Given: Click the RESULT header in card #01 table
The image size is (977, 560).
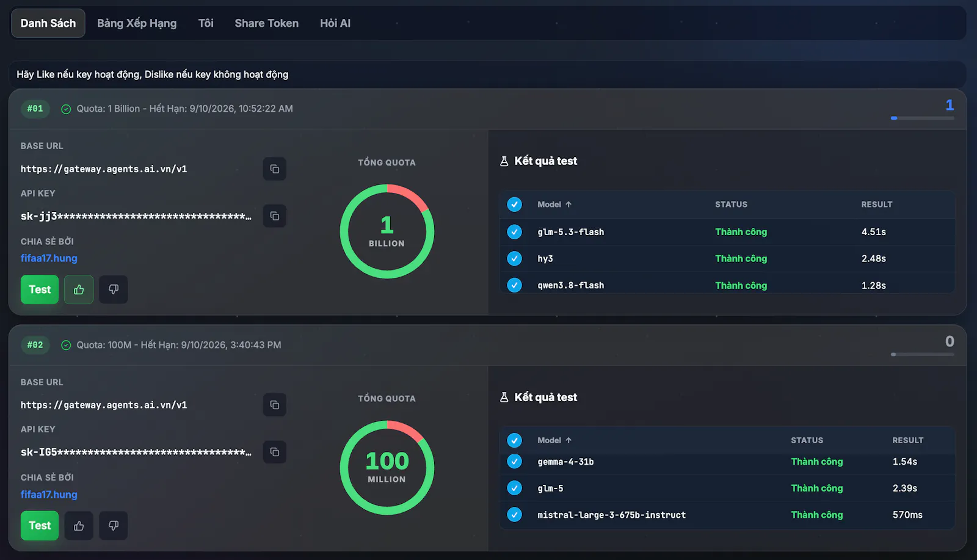Looking at the screenshot, I should pos(877,205).
